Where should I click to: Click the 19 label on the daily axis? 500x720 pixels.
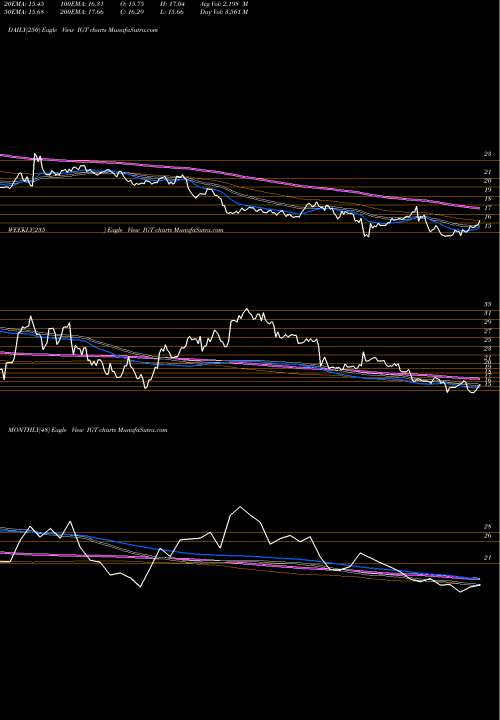[487, 190]
